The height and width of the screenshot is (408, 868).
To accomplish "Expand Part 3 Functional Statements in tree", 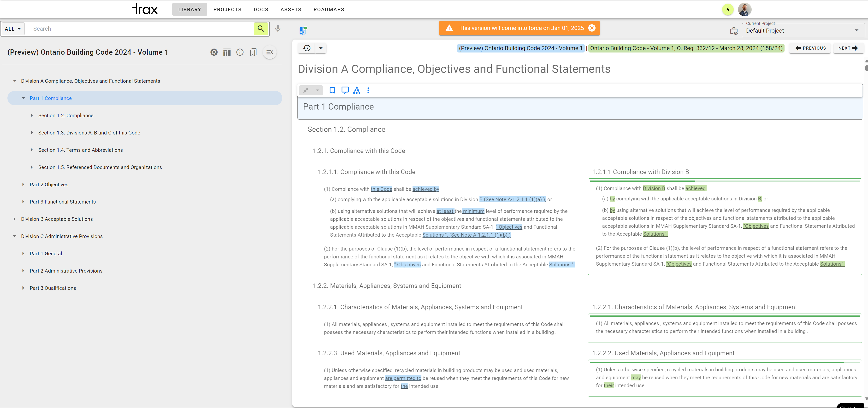I will 23,201.
